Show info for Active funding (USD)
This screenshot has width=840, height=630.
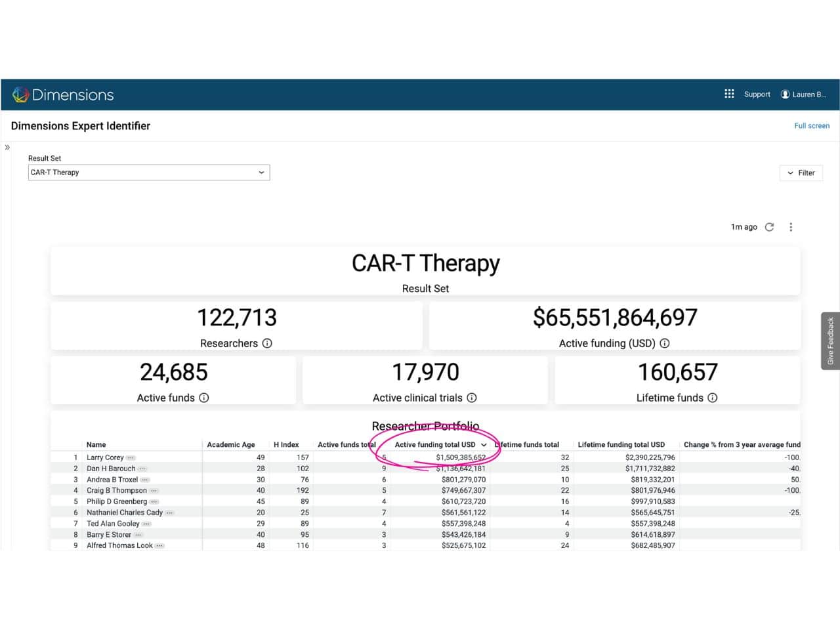tap(665, 343)
